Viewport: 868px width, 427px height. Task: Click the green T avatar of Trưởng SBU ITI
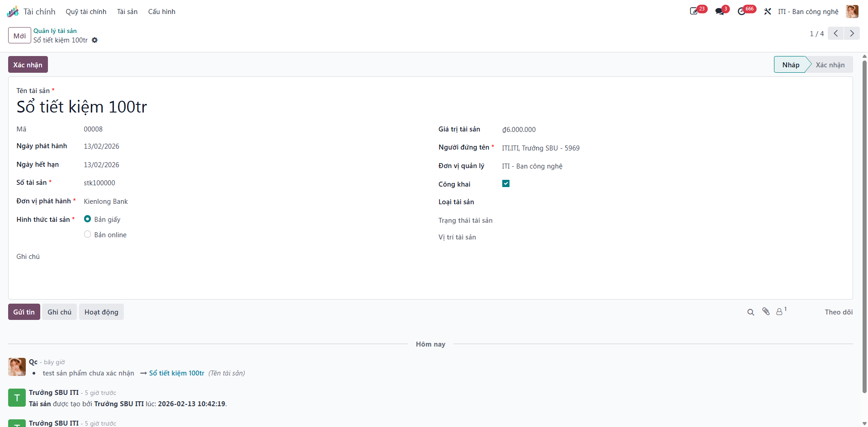tap(17, 398)
